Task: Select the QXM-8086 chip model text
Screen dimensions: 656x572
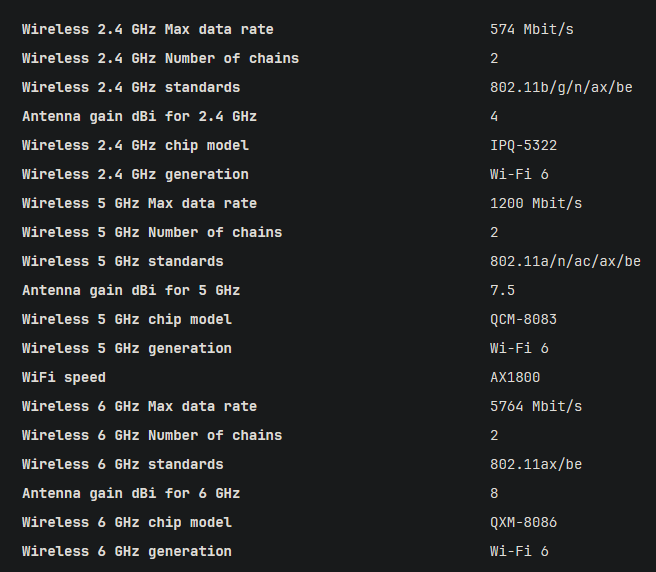Action: pos(523,523)
